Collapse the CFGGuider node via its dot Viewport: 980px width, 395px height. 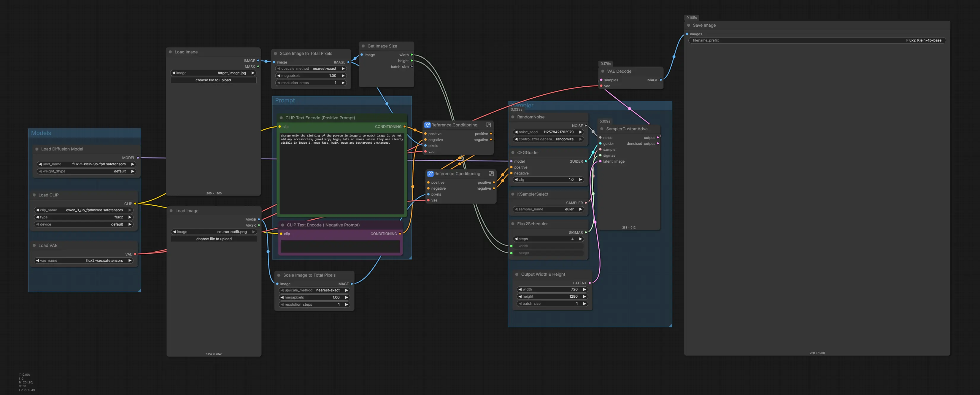pos(513,153)
